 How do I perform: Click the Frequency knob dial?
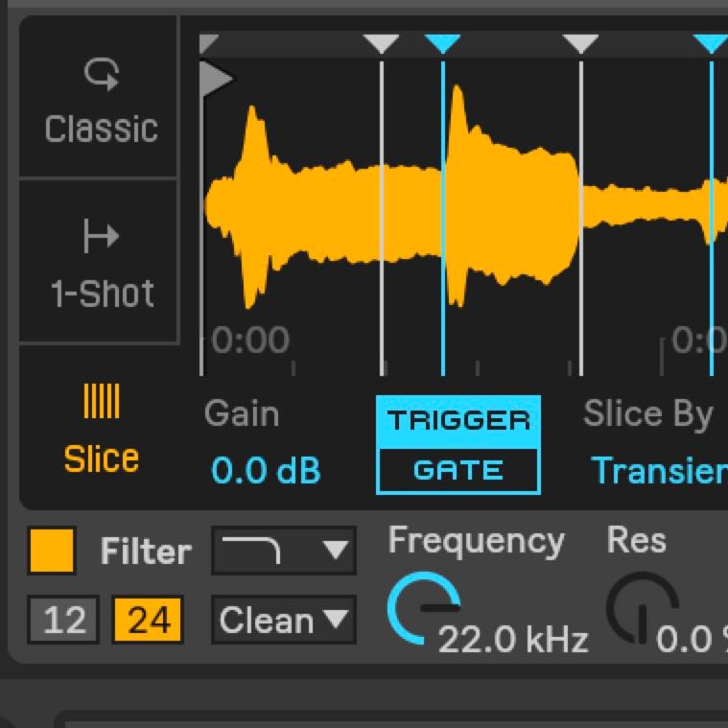(423, 607)
